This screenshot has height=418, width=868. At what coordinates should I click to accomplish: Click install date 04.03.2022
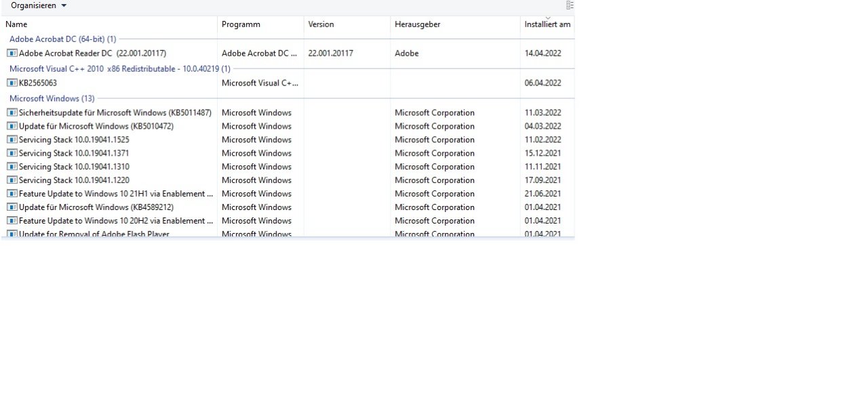[x=542, y=126]
